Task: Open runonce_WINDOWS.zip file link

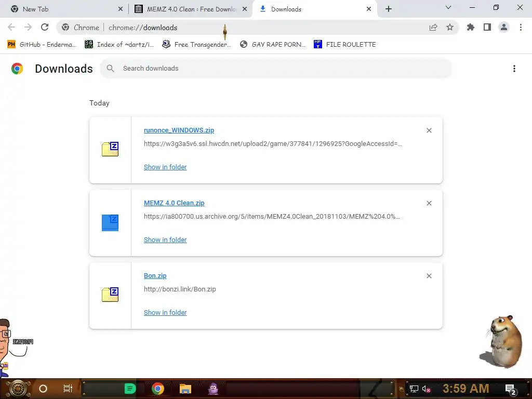Action: 179,130
